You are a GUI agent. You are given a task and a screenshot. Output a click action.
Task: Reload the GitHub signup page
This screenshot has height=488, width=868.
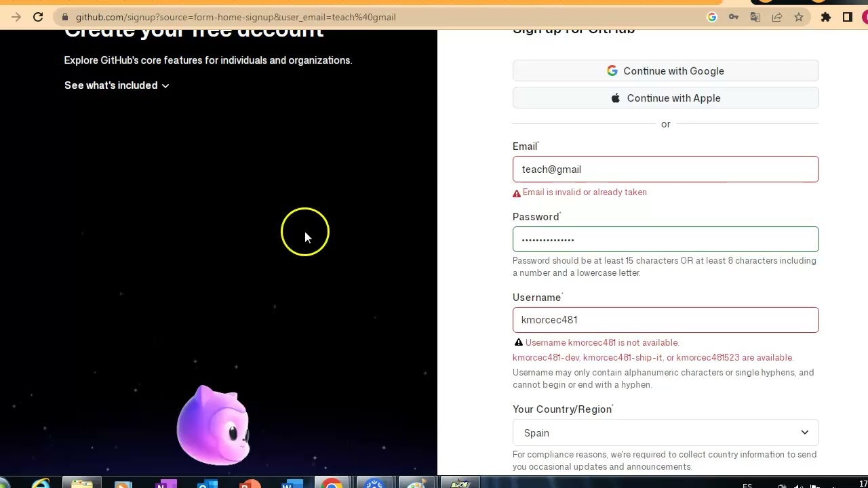click(x=38, y=17)
